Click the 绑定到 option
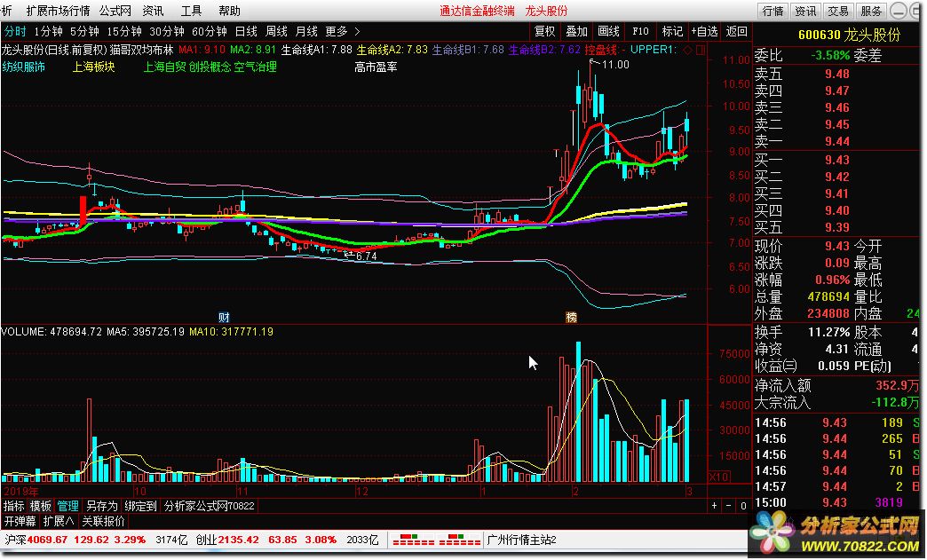927x560 pixels. (140, 506)
